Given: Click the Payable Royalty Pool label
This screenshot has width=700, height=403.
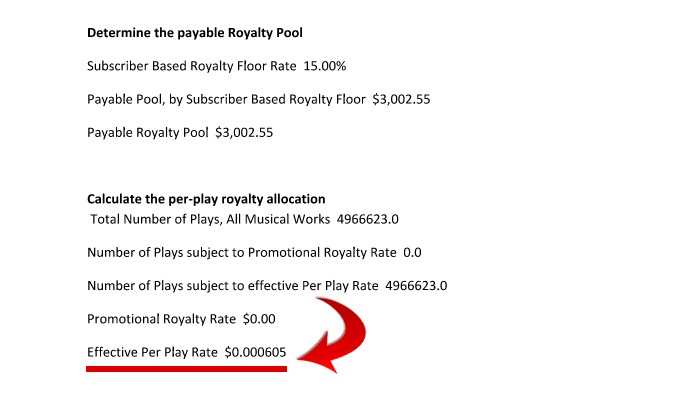Looking at the screenshot, I should pos(148,133).
